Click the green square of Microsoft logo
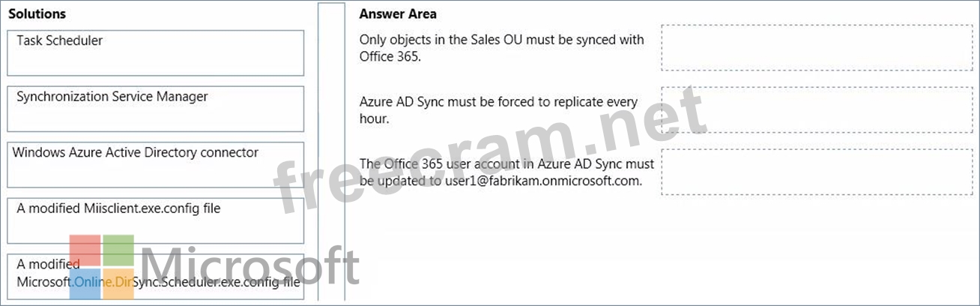The width and height of the screenshot is (980, 306). click(x=118, y=250)
